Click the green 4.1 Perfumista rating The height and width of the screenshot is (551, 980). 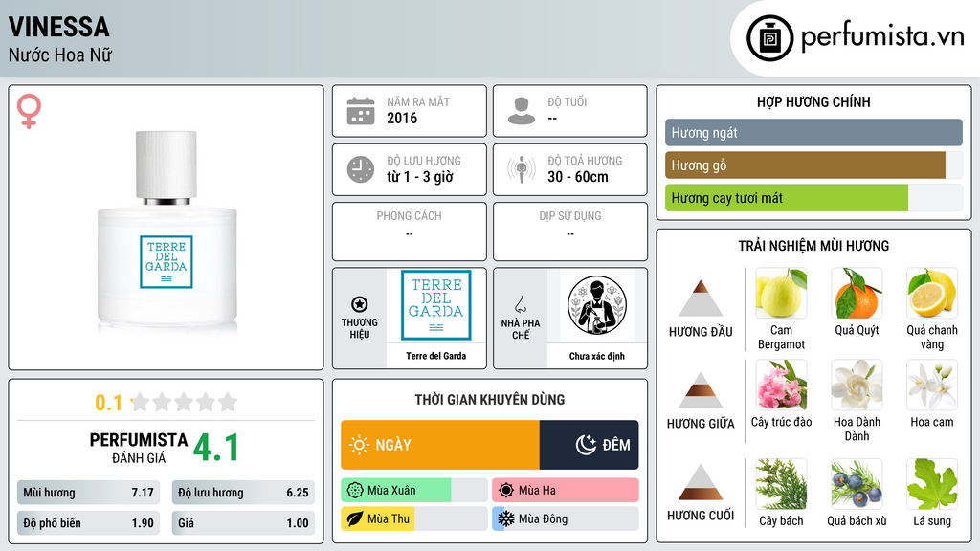(x=215, y=448)
